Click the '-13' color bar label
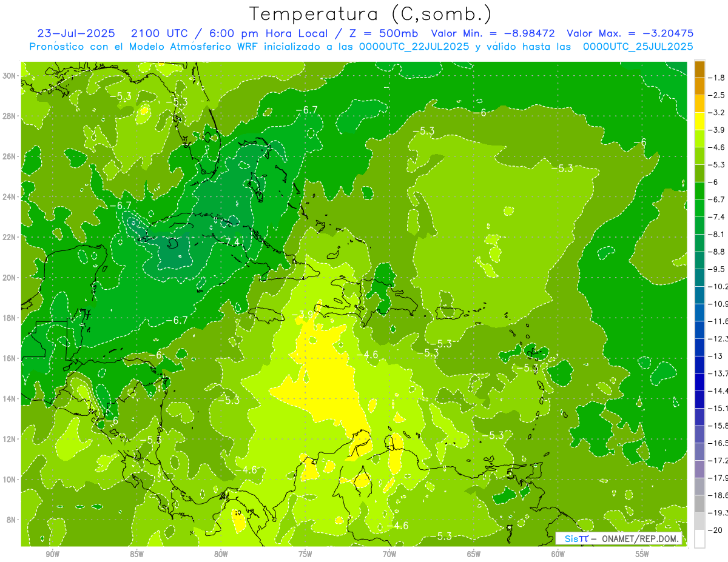Screen dimensions: 728x562 [716, 356]
